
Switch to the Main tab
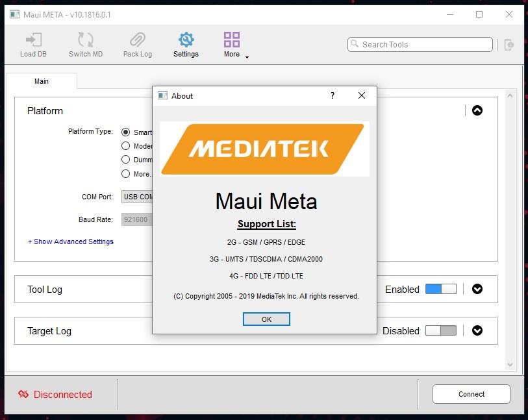pyautogui.click(x=42, y=81)
